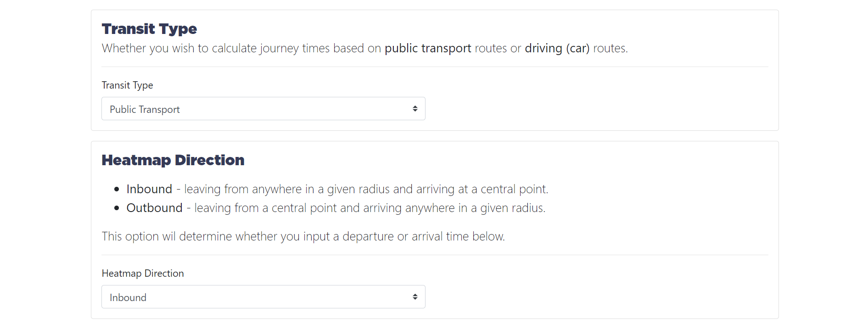Screen dimensions: 868x324
Task: Click the bold 'Inbound' term in the bullet list
Action: tap(149, 189)
